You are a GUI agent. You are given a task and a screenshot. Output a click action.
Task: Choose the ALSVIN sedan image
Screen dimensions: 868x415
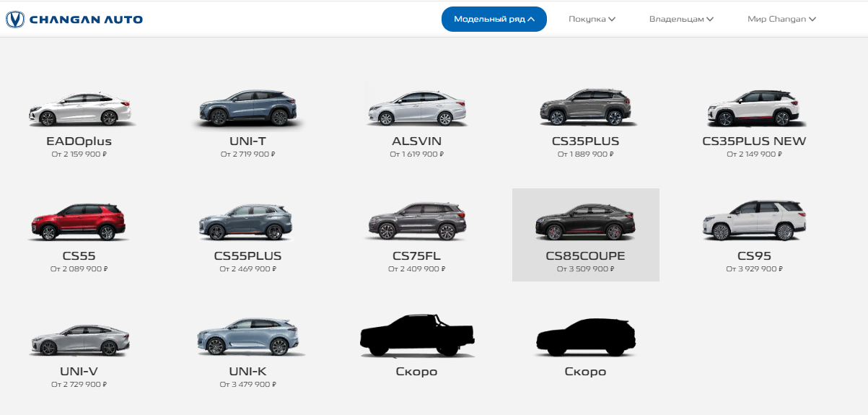(416, 108)
